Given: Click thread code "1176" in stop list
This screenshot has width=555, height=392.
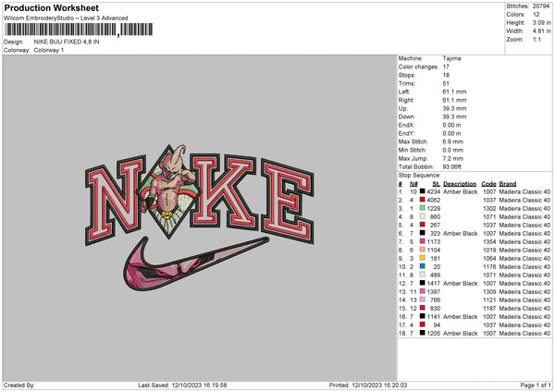Looking at the screenshot, I should pyautogui.click(x=489, y=267).
